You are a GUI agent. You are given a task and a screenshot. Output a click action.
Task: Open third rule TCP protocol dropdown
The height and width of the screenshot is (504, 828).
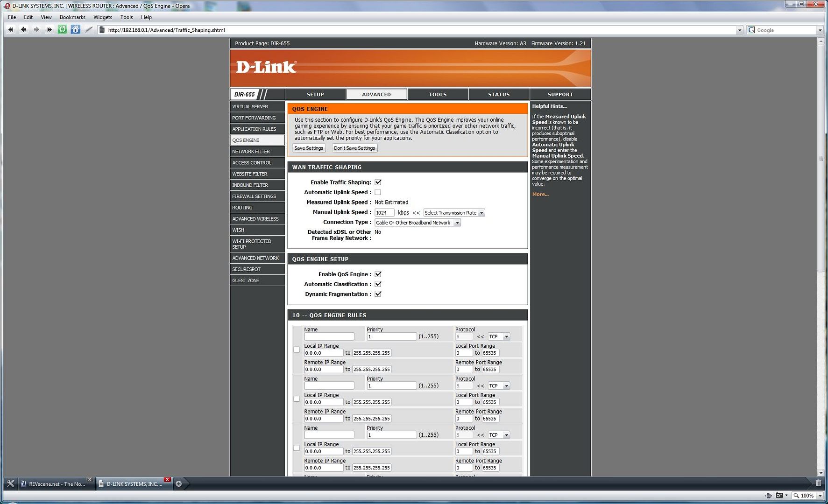tap(499, 435)
